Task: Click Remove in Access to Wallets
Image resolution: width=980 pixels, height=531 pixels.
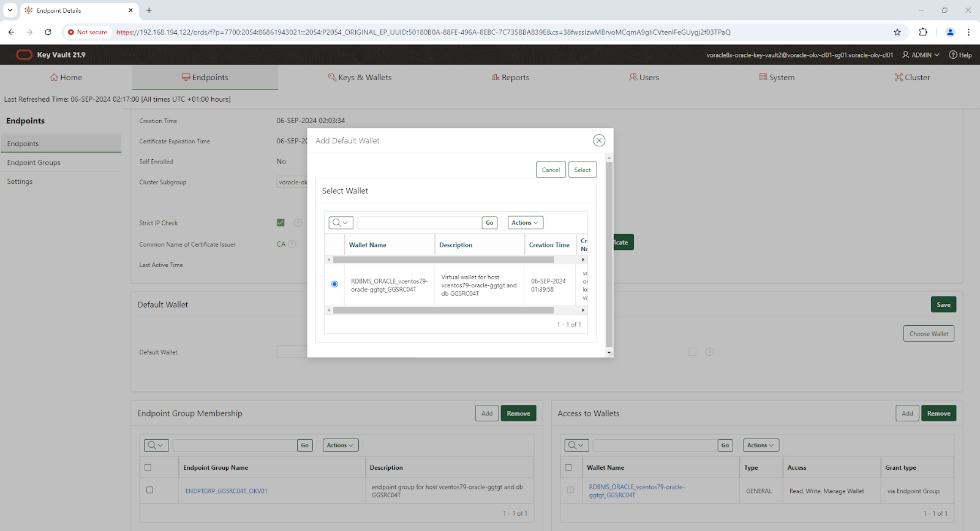Action: coord(938,413)
